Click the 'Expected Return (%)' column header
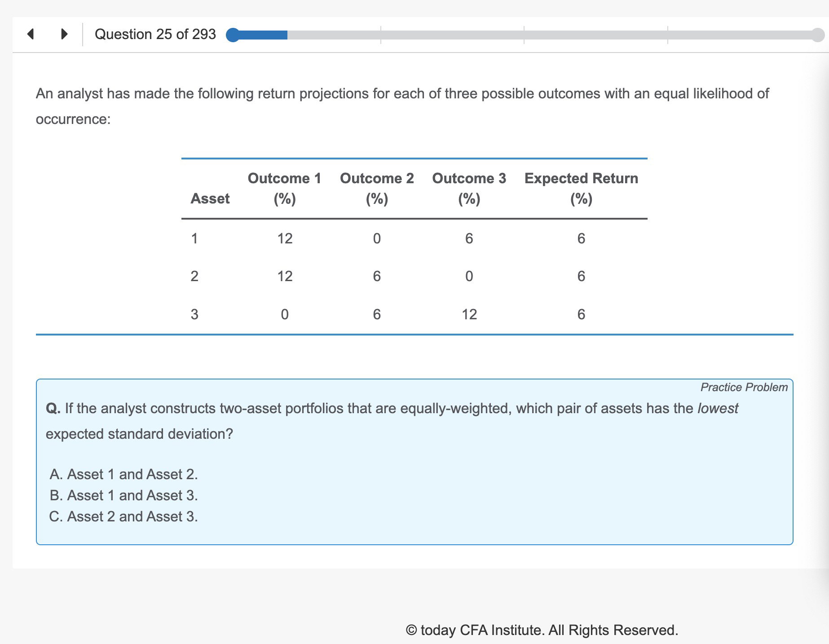Image resolution: width=829 pixels, height=644 pixels. pos(581,188)
